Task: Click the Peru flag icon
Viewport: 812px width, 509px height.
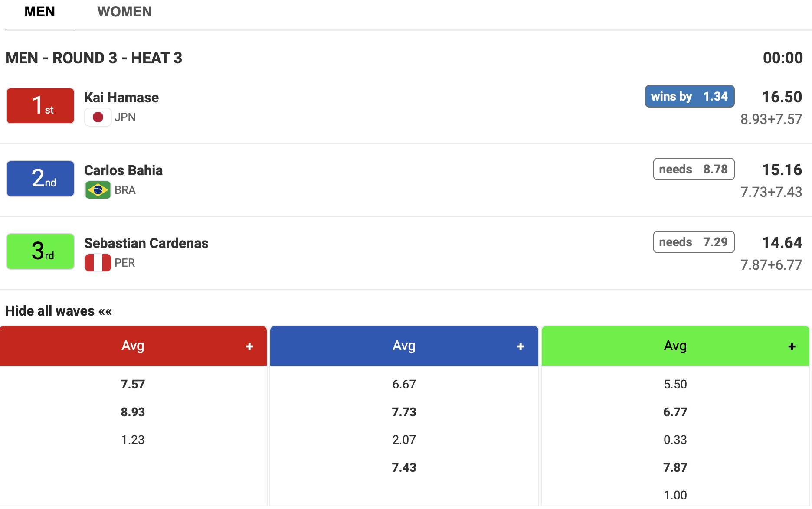Action: 98,263
